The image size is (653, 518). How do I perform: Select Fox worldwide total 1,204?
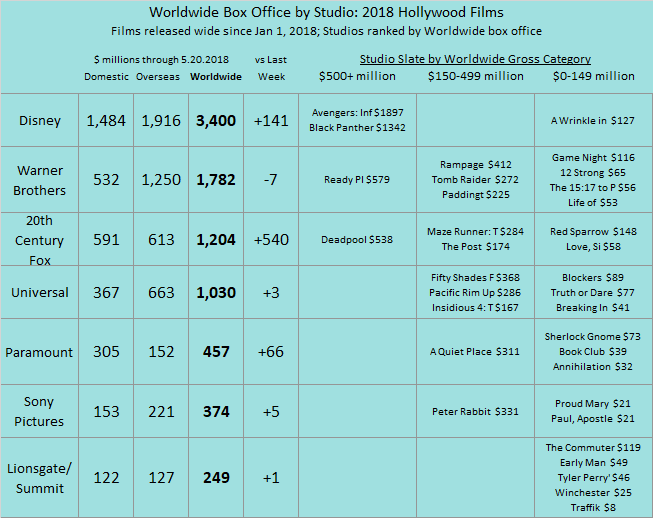[x=216, y=240]
